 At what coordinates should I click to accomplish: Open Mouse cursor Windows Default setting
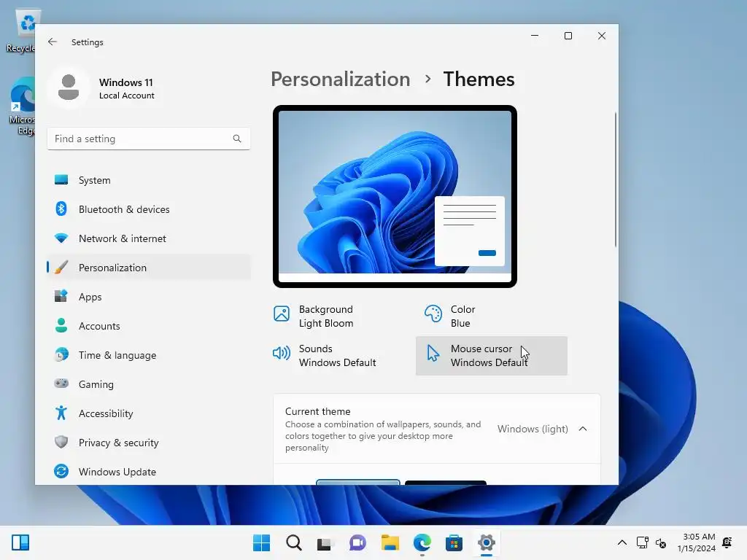pyautogui.click(x=491, y=356)
